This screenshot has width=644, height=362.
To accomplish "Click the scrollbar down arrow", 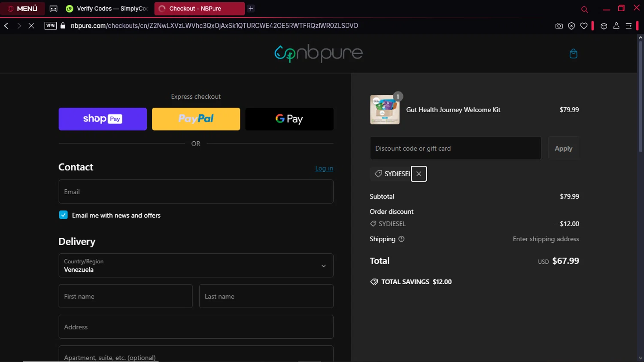I will tap(640, 358).
